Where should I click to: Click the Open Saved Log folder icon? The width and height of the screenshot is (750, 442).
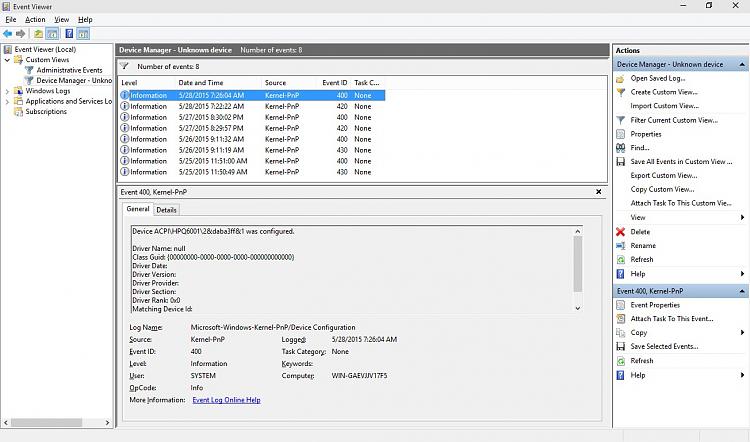tap(621, 78)
